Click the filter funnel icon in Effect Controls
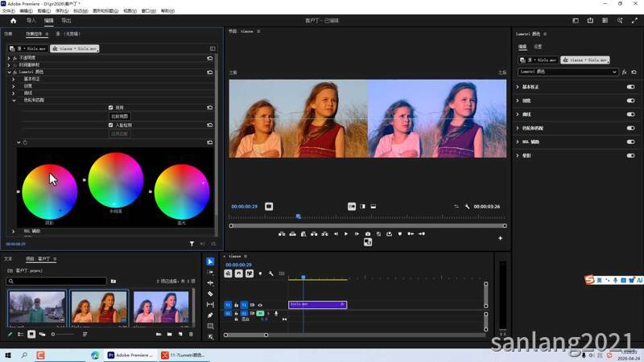 192,244
